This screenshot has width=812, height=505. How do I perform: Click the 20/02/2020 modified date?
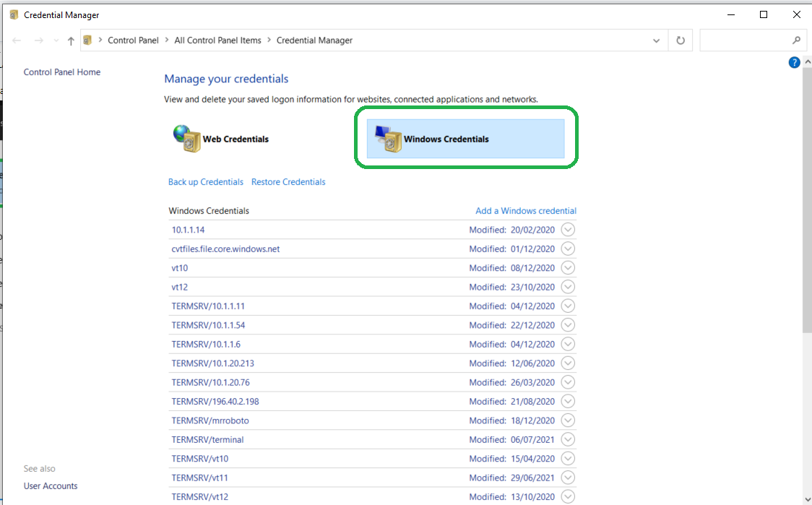(x=533, y=230)
